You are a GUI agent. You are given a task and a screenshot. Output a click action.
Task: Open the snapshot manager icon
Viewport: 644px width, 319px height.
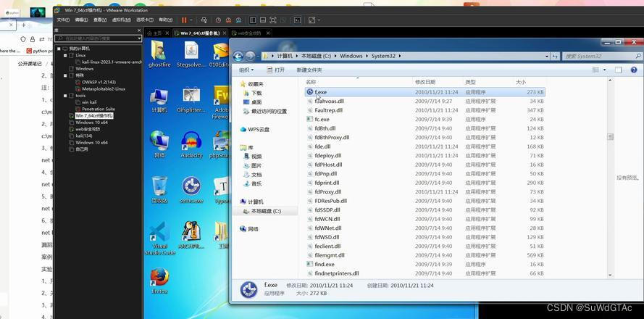click(x=238, y=20)
